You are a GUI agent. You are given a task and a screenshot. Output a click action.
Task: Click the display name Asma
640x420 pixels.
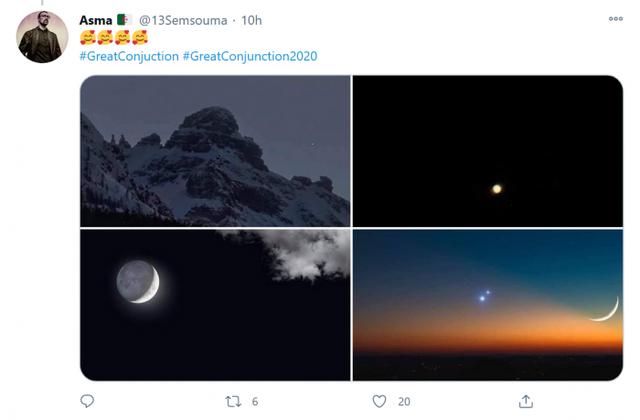tap(95, 20)
